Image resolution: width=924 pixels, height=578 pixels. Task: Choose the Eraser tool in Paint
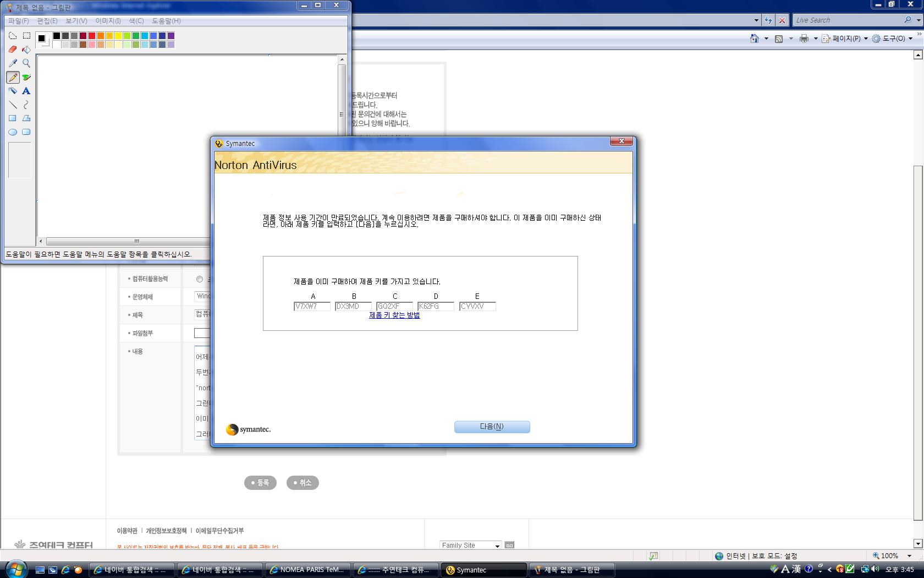click(13, 50)
